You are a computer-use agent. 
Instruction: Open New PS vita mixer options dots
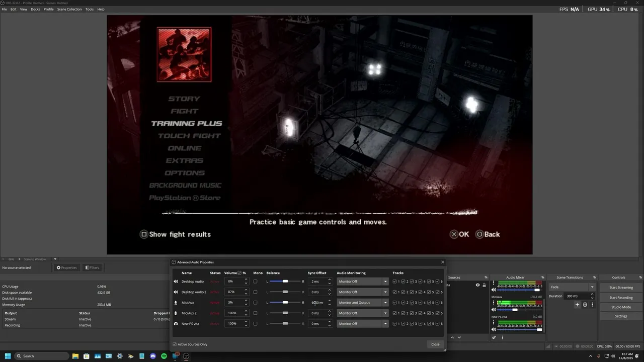click(x=494, y=323)
